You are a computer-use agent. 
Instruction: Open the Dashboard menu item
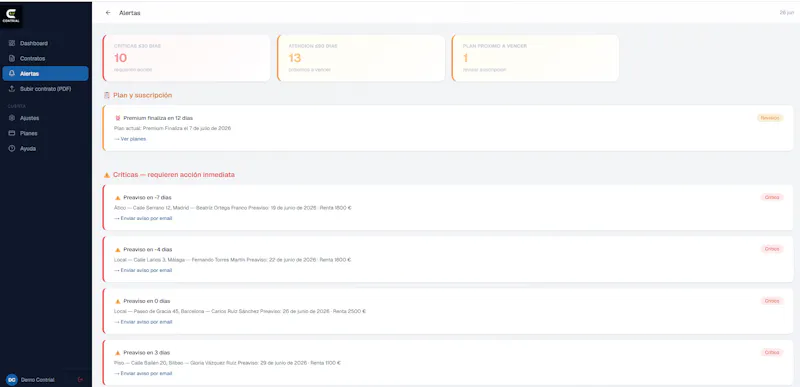point(45,43)
